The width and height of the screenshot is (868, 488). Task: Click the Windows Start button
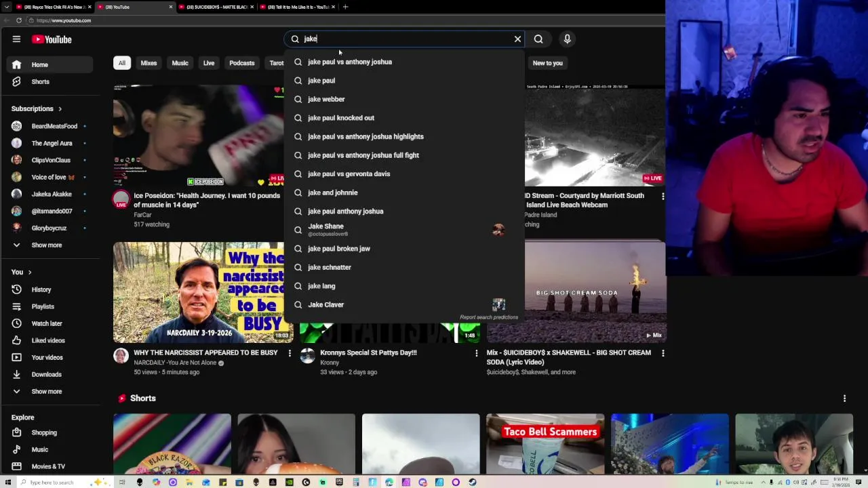pos(7,482)
